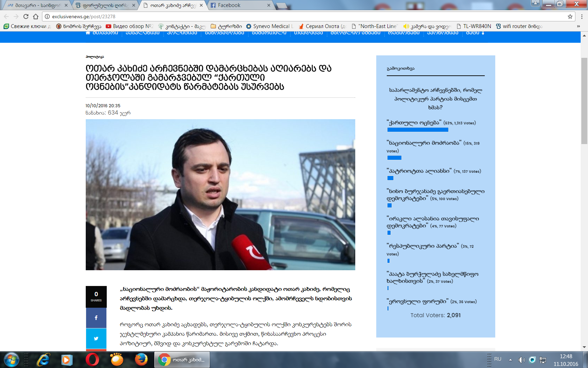Screen dimensions: 588x368
Task: Click the 0 shares counter box
Action: pos(96,297)
